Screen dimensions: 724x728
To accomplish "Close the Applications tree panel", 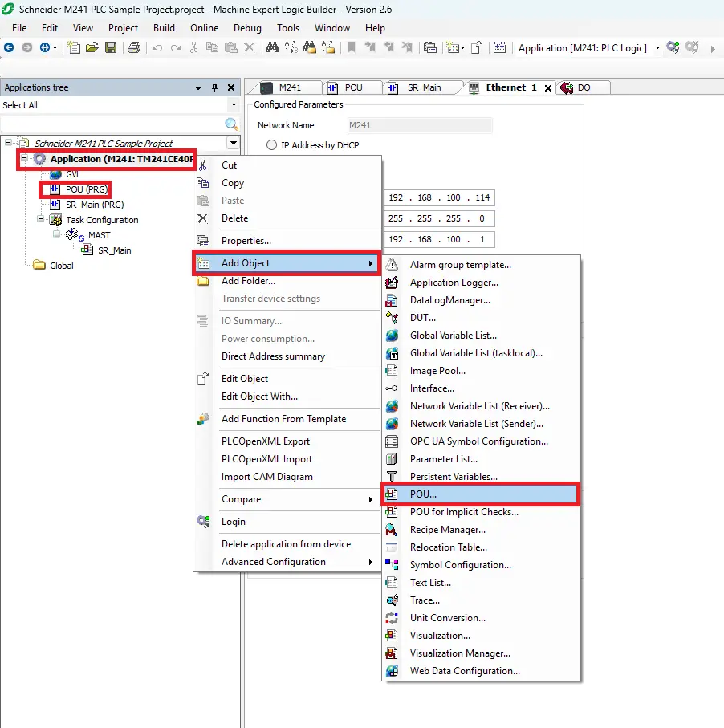I will [231, 87].
